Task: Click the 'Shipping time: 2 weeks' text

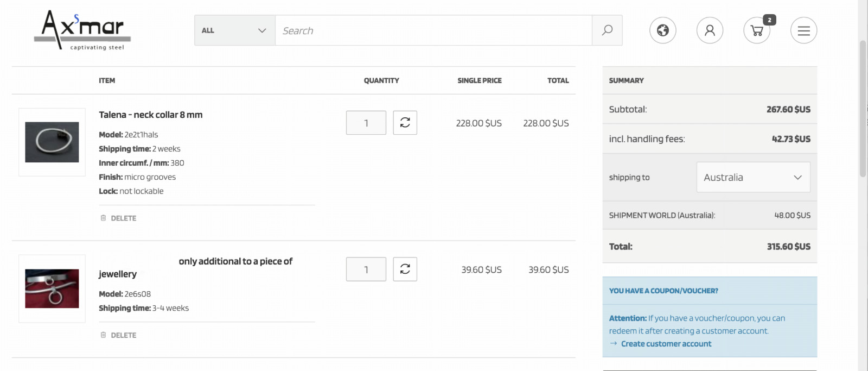Action: (x=139, y=149)
